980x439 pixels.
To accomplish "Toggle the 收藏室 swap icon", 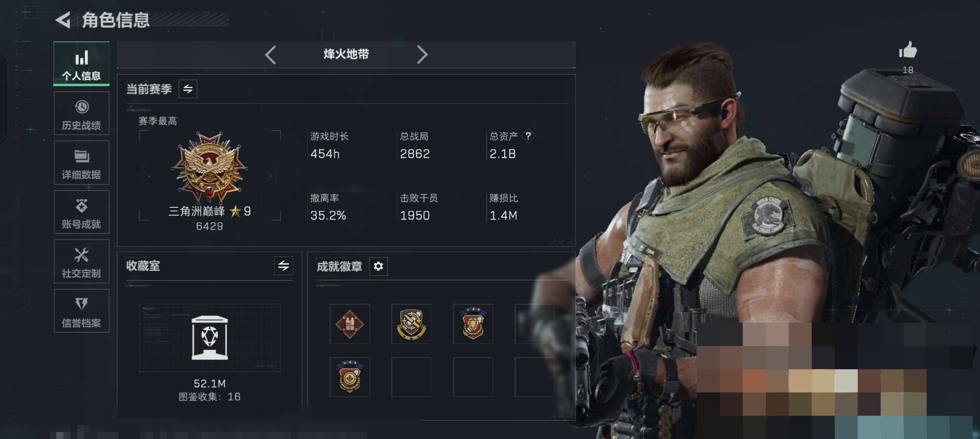I will pyautogui.click(x=283, y=266).
